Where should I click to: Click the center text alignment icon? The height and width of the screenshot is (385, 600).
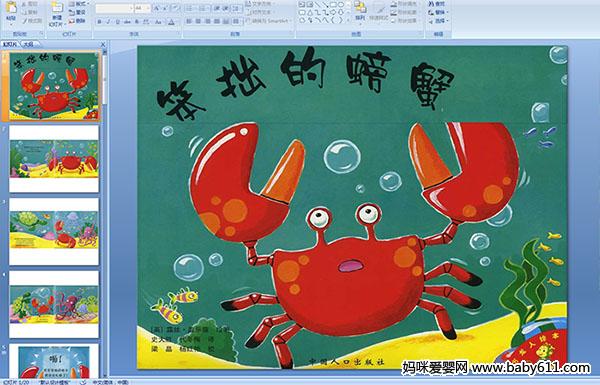198,21
